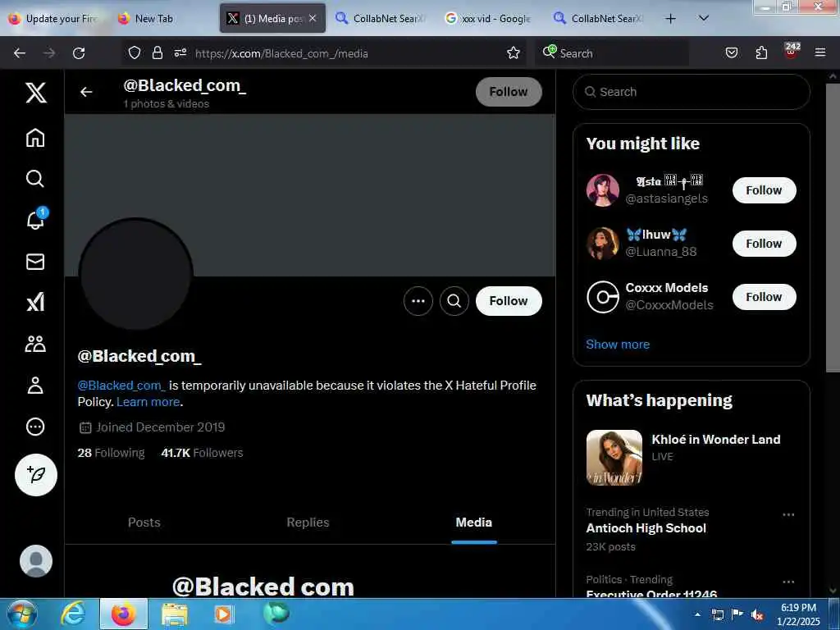Click Show more under You might like
Viewport: 840px width, 630px height.
pos(618,345)
